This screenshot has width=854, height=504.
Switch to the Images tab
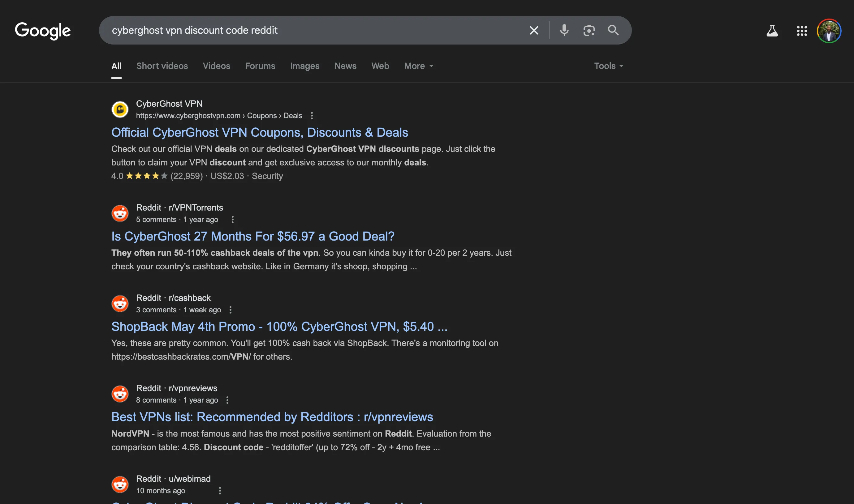click(x=304, y=66)
